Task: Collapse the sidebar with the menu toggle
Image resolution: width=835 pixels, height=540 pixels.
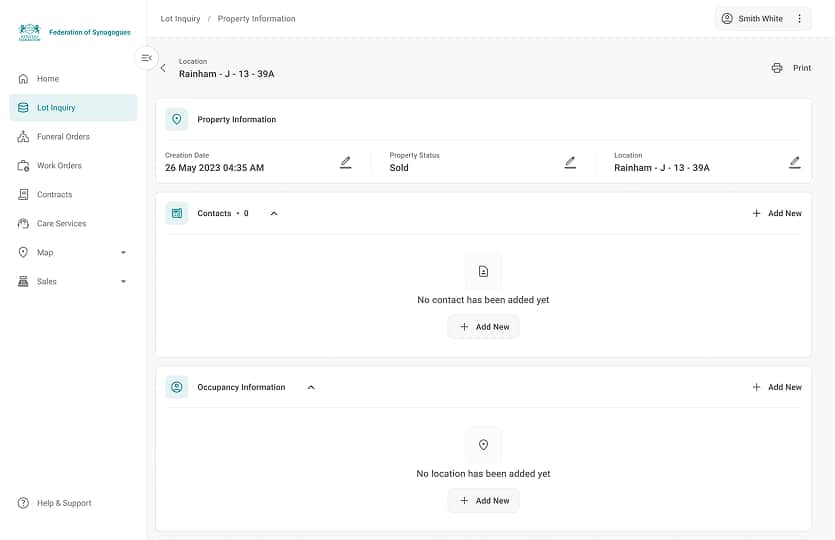Action: coord(147,58)
